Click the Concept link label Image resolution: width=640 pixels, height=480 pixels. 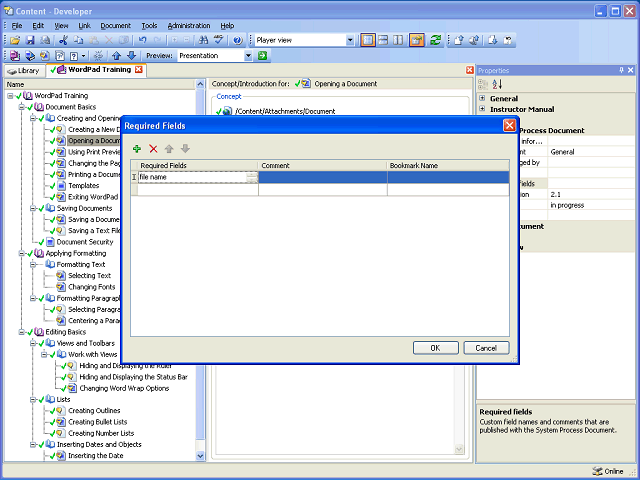[x=229, y=97]
